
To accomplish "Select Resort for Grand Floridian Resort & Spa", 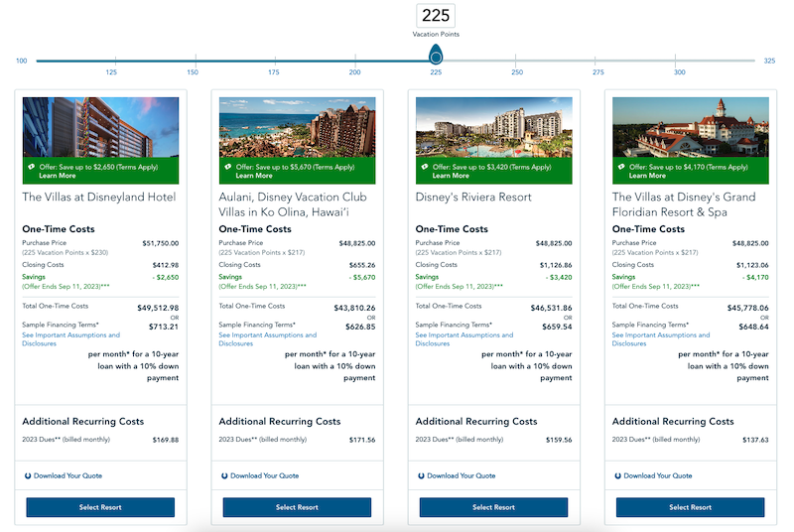I will click(x=690, y=507).
